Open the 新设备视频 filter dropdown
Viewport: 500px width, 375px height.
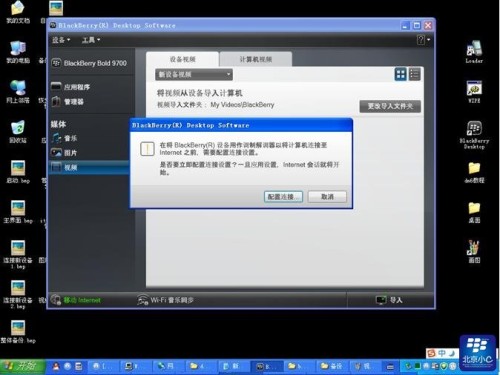(x=194, y=74)
